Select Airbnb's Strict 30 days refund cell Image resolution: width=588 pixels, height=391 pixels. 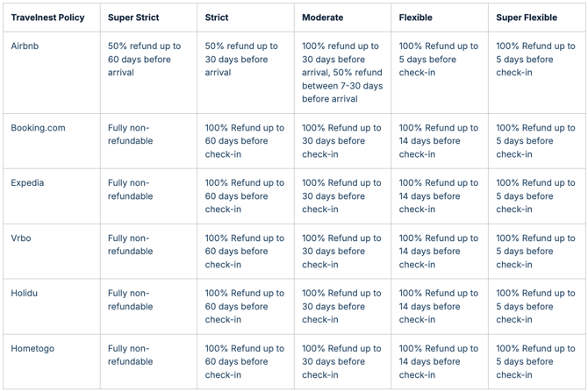tap(241, 60)
